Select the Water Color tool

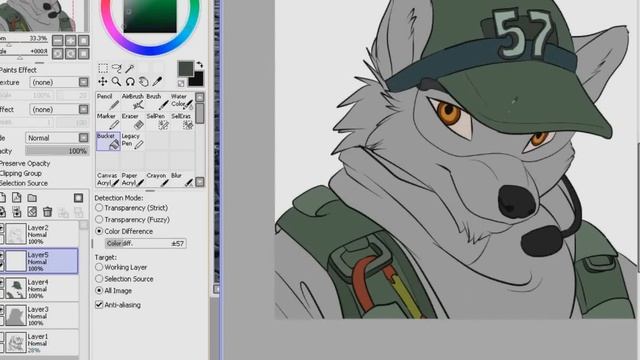[182, 102]
